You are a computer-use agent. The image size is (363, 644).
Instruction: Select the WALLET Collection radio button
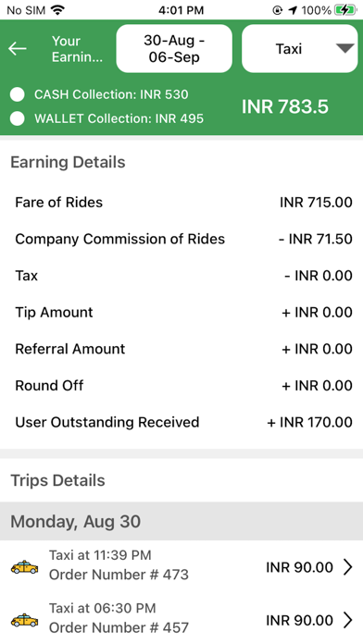pos(18,118)
